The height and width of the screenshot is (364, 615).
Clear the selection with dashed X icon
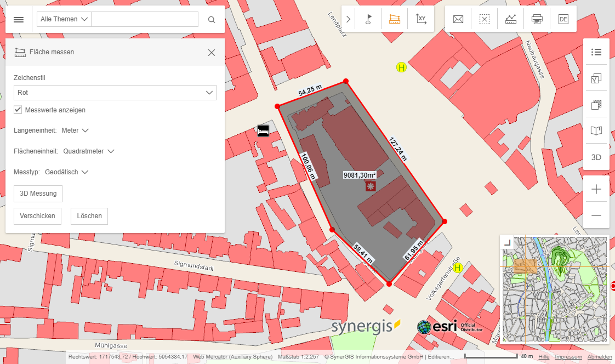[484, 19]
